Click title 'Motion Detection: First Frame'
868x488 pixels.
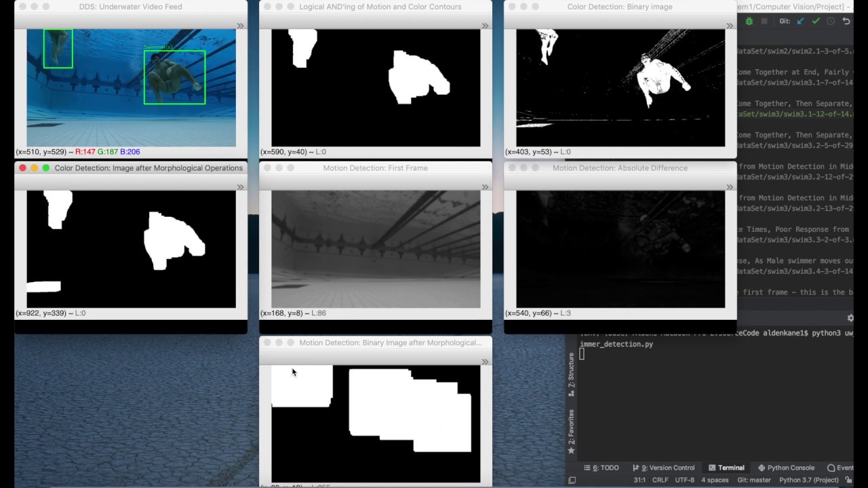375,168
